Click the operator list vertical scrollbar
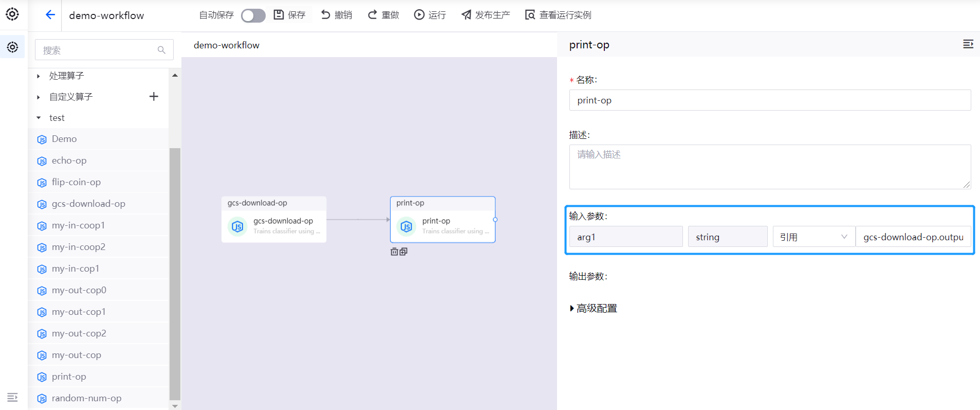Image resolution: width=980 pixels, height=410 pixels. tap(175, 273)
